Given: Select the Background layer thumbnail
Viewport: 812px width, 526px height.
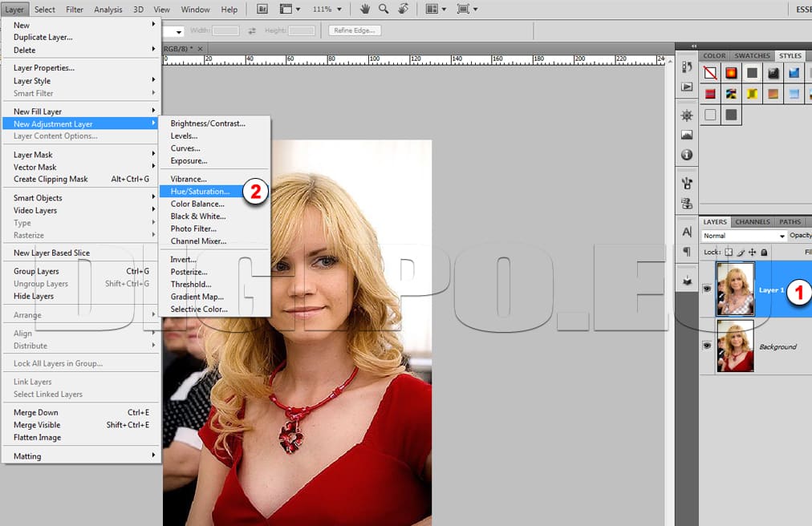Looking at the screenshot, I should point(734,346).
